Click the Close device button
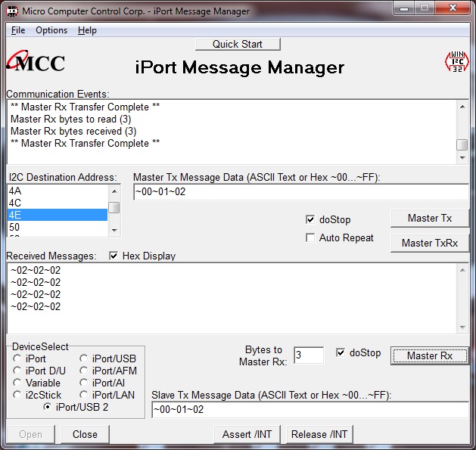Viewport: 476px width, 450px height. (x=85, y=434)
